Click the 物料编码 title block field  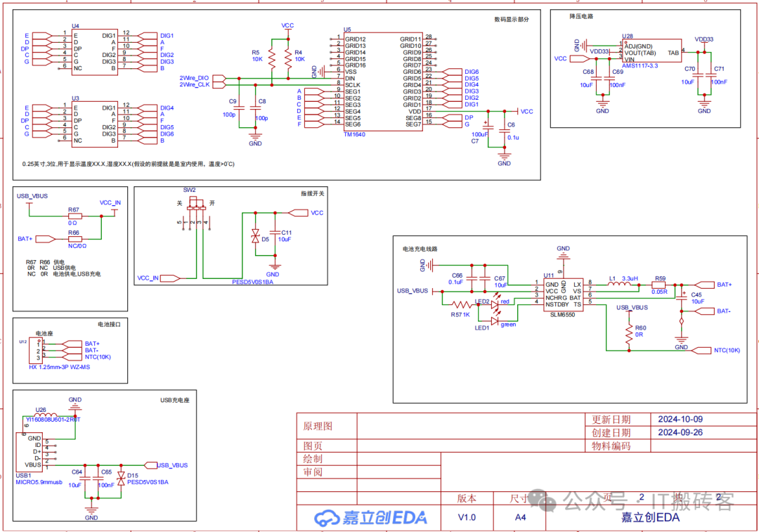coord(611,446)
